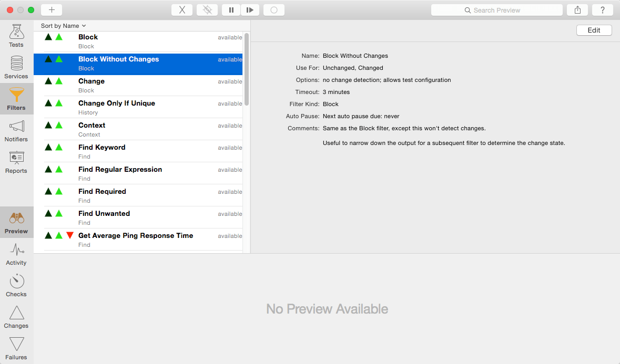
Task: Click dark triangle on Find Unwanted row
Action: point(48,213)
